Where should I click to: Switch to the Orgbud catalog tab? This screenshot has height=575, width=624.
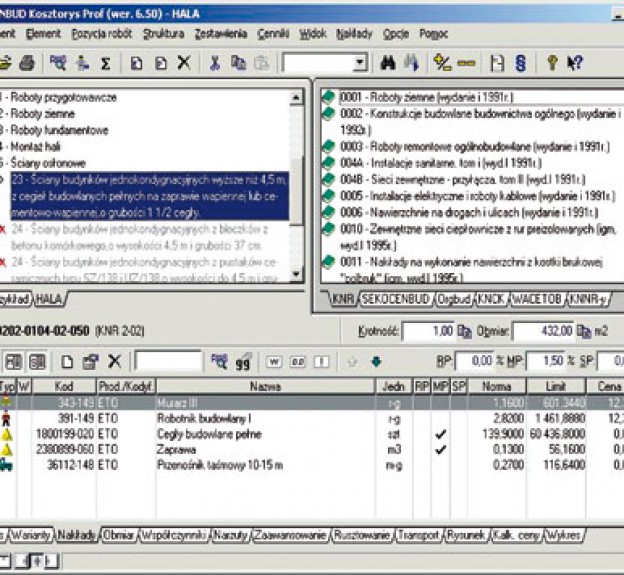[x=454, y=299]
